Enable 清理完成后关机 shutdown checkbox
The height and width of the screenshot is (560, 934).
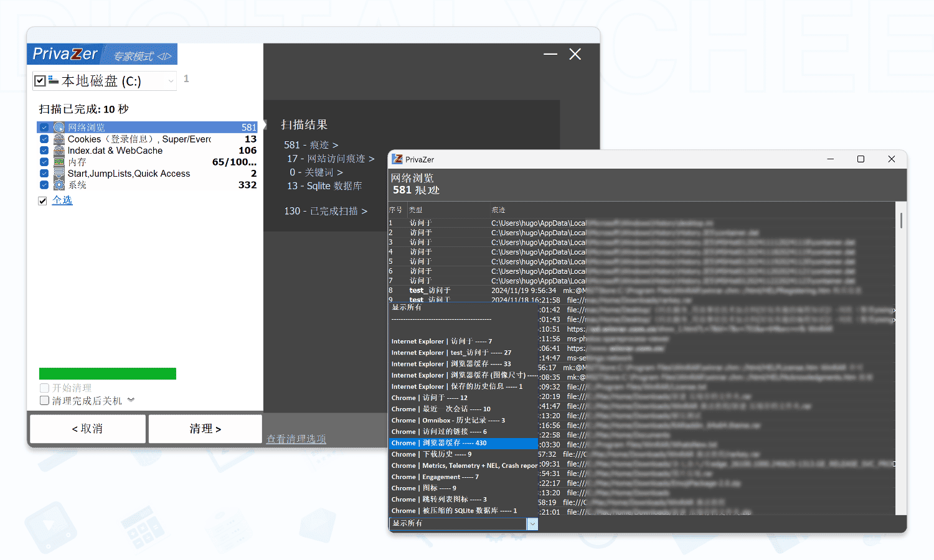point(44,401)
